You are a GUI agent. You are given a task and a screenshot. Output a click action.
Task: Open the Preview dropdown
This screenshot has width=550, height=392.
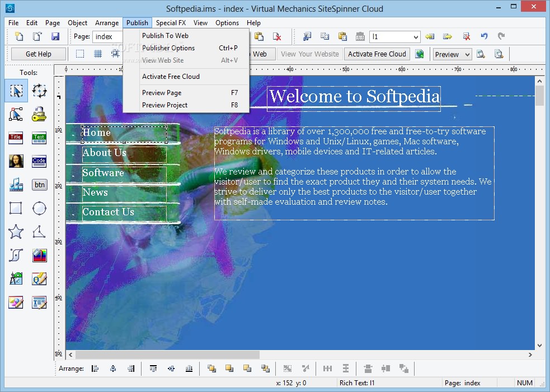pyautogui.click(x=452, y=54)
